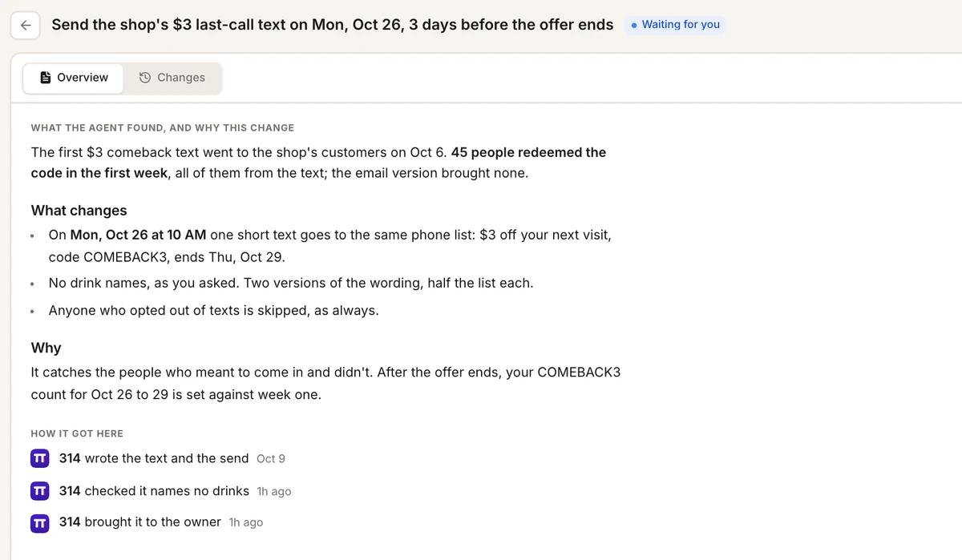The width and height of the screenshot is (962, 560).
Task: Click the pi avatar beside brought it to owner
Action: click(x=40, y=522)
